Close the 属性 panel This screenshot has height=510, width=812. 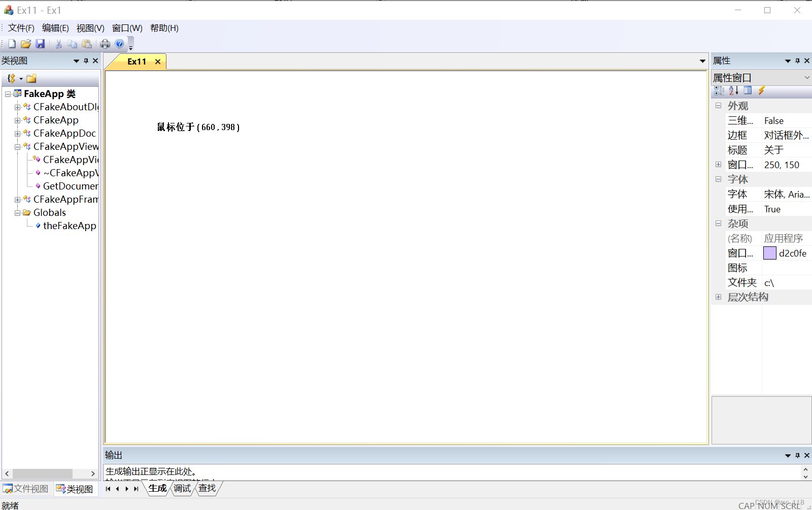pos(807,61)
